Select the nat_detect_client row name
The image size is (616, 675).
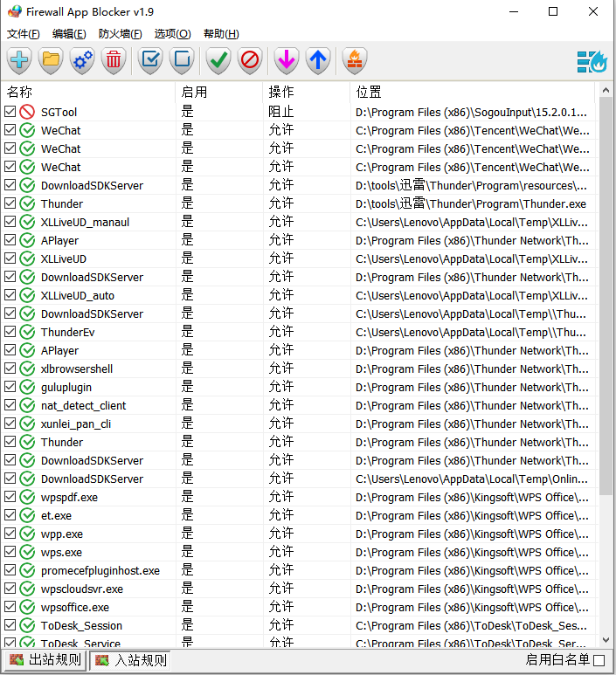tap(83, 405)
